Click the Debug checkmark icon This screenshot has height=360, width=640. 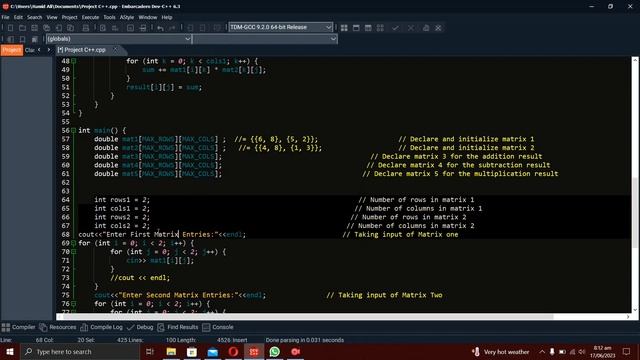[395, 28]
